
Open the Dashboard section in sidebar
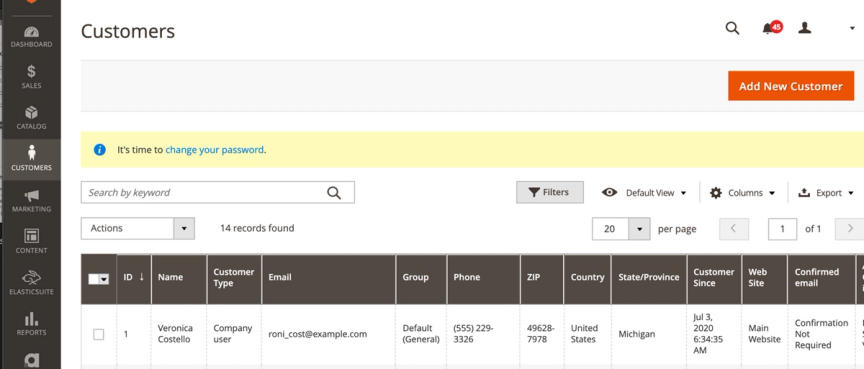(31, 36)
